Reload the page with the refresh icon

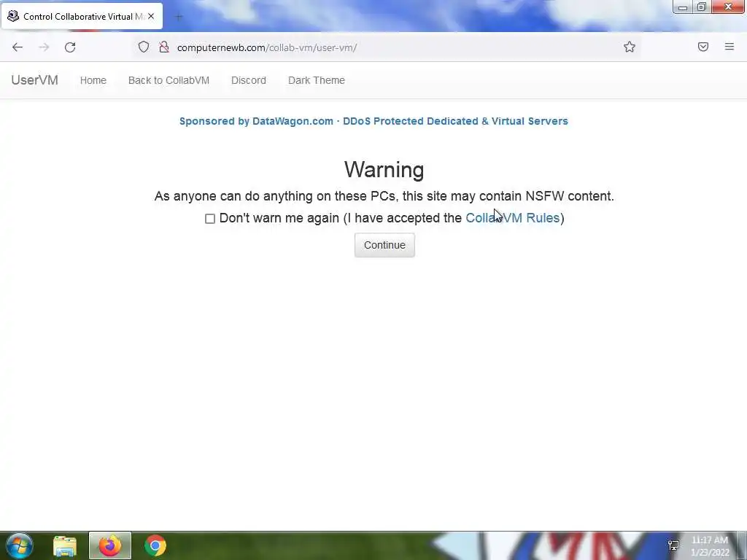(70, 47)
